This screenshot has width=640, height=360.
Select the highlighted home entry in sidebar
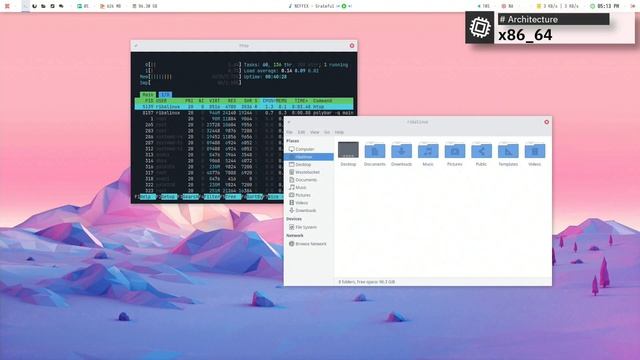pyautogui.click(x=309, y=157)
